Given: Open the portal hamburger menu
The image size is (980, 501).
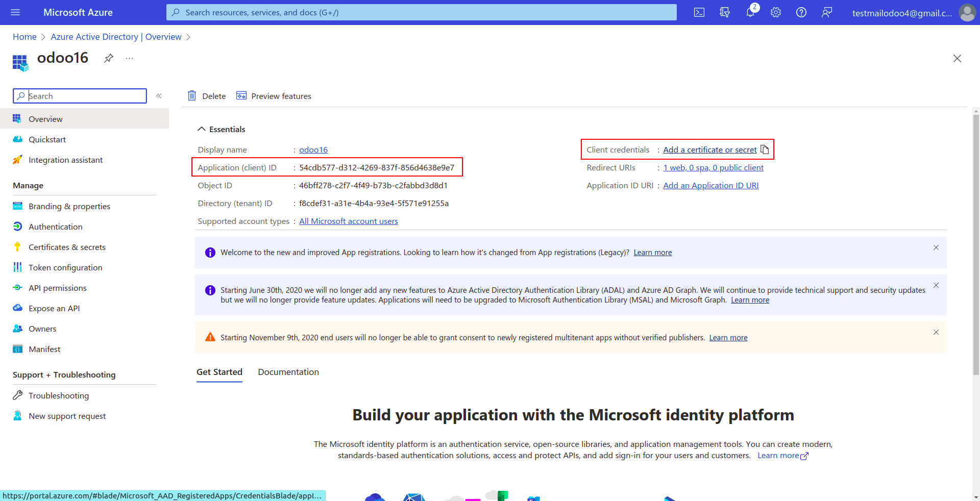Looking at the screenshot, I should click(15, 12).
